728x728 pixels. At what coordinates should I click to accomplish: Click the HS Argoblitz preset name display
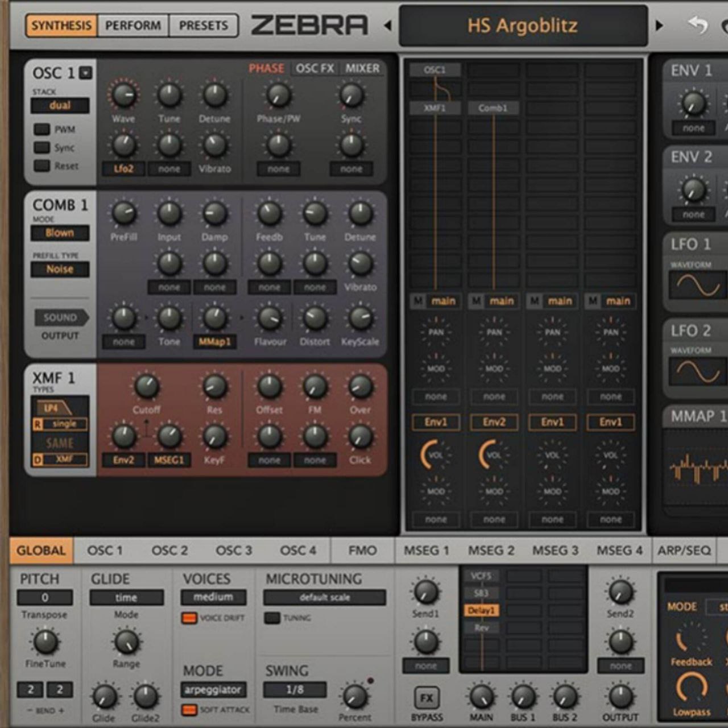click(523, 26)
